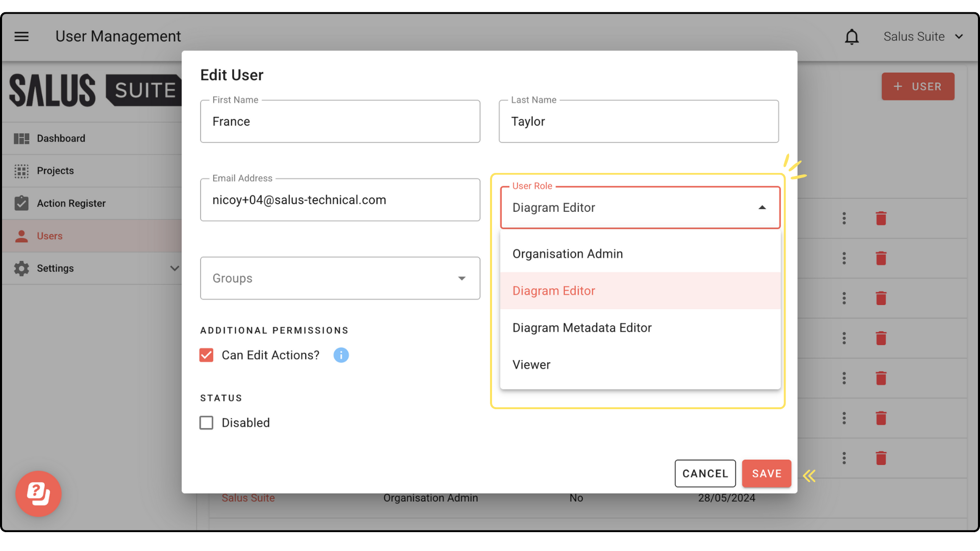Open the first row's three-dot menu
Viewport: 980px width, 551px height.
pos(844,218)
